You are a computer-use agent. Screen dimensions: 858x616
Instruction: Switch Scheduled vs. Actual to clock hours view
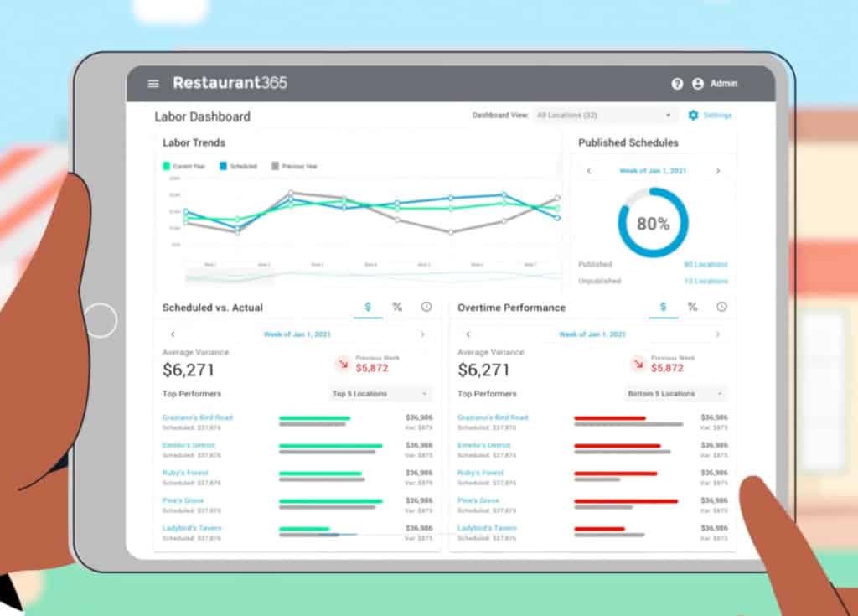(x=426, y=308)
